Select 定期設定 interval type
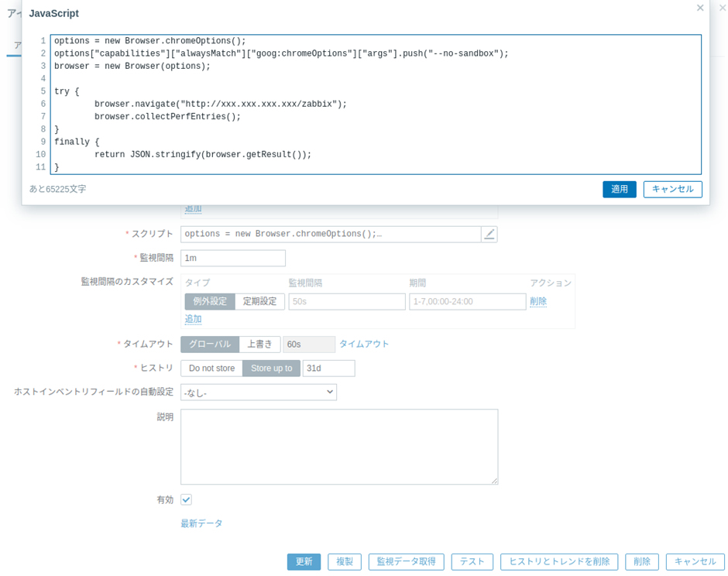Viewport: 728px width, 576px height. (x=259, y=301)
